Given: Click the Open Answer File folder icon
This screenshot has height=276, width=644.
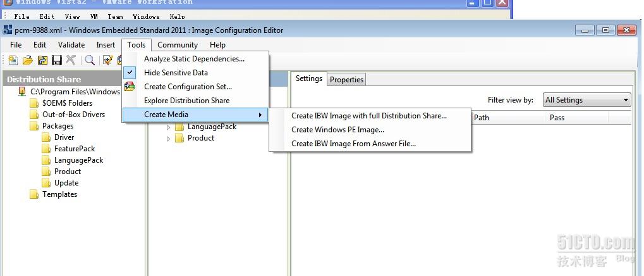Looking at the screenshot, I should click(28, 60).
